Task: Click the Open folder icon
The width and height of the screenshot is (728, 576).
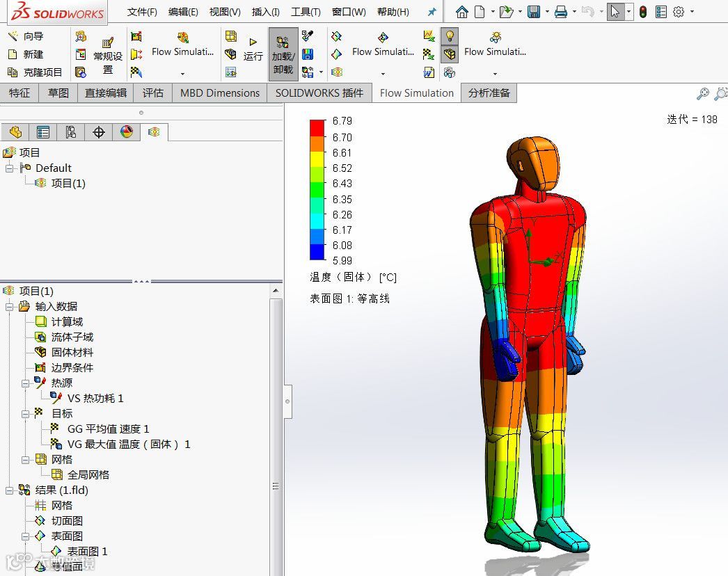Action: [506, 12]
